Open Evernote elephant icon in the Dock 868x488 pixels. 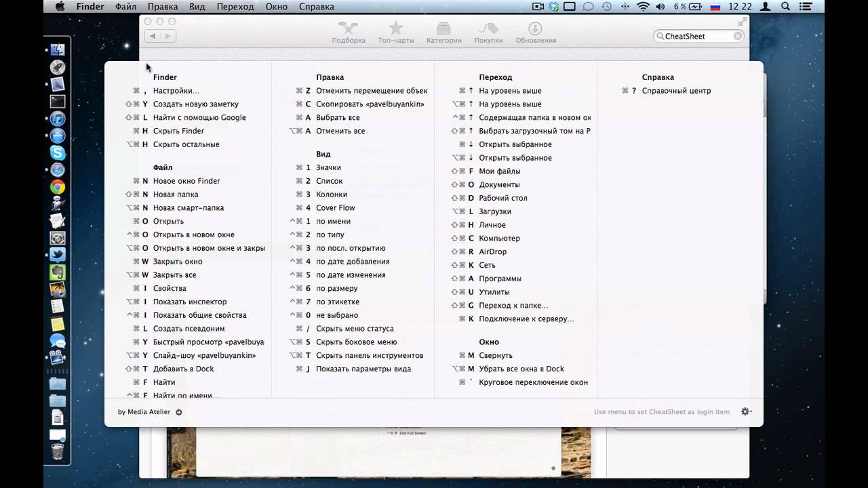tap(58, 272)
